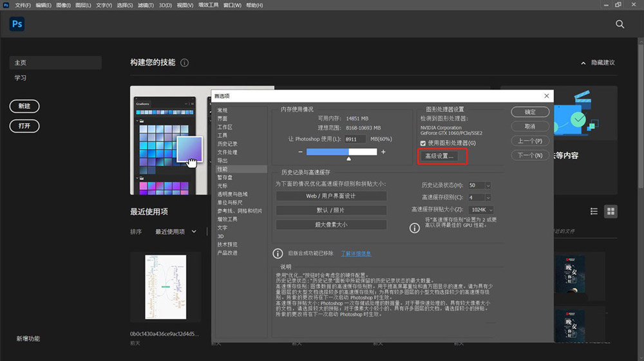Click info icon beside 旧版合成功能已移除
The image size is (644, 361).
(x=278, y=254)
